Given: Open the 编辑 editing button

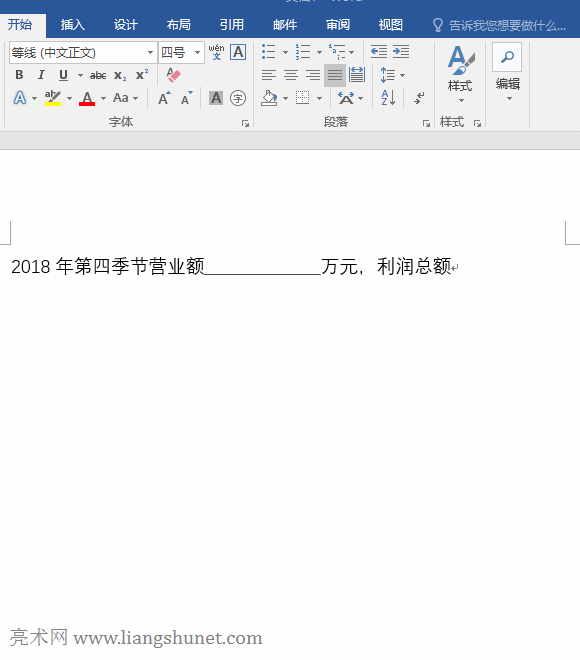Looking at the screenshot, I should pos(508,72).
